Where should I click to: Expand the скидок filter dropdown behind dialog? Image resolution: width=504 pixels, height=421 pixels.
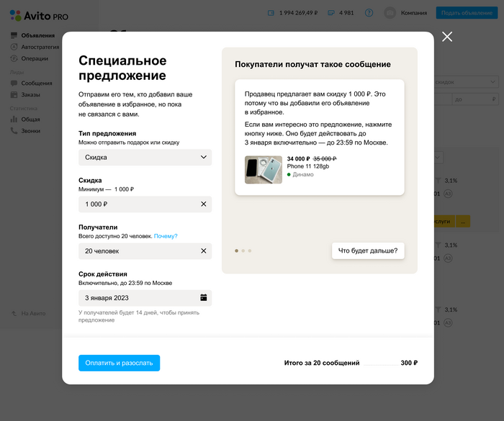466,82
